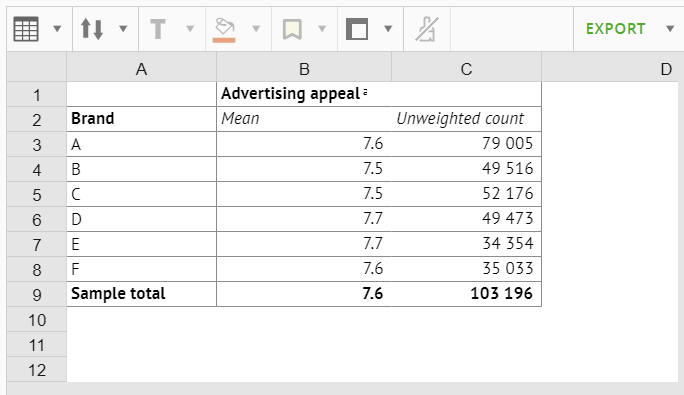Click the paint bucket fill icon
684x395 pixels.
(x=224, y=26)
